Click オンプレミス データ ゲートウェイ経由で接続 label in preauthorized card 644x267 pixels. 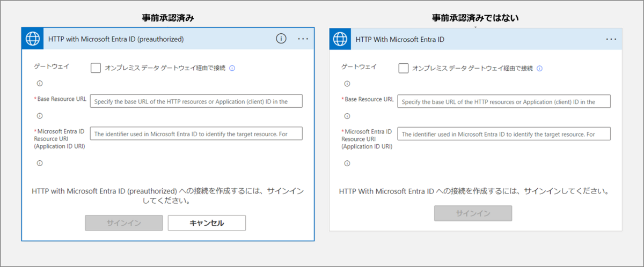pyautogui.click(x=165, y=68)
